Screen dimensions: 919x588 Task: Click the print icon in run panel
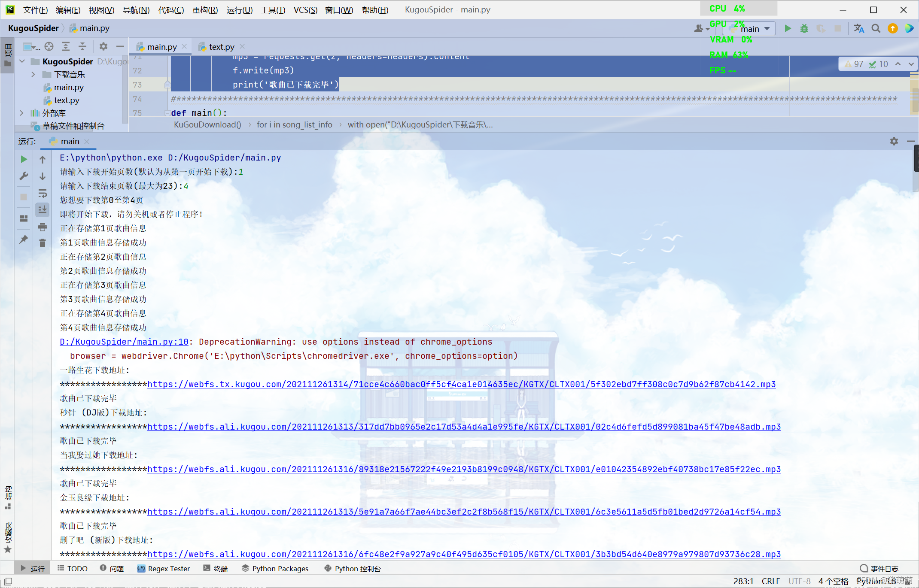coord(43,227)
